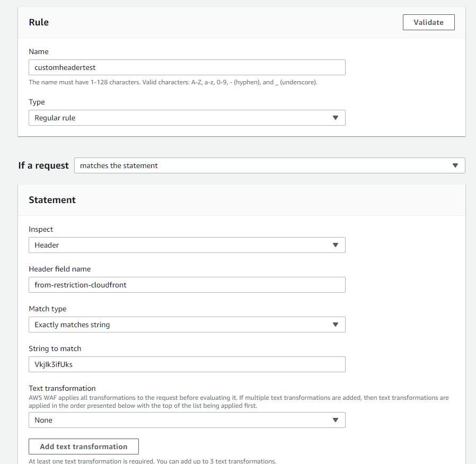Click the arrow icon on the Inspect dropdown
Screen dimensions: 476x464
click(x=335, y=245)
